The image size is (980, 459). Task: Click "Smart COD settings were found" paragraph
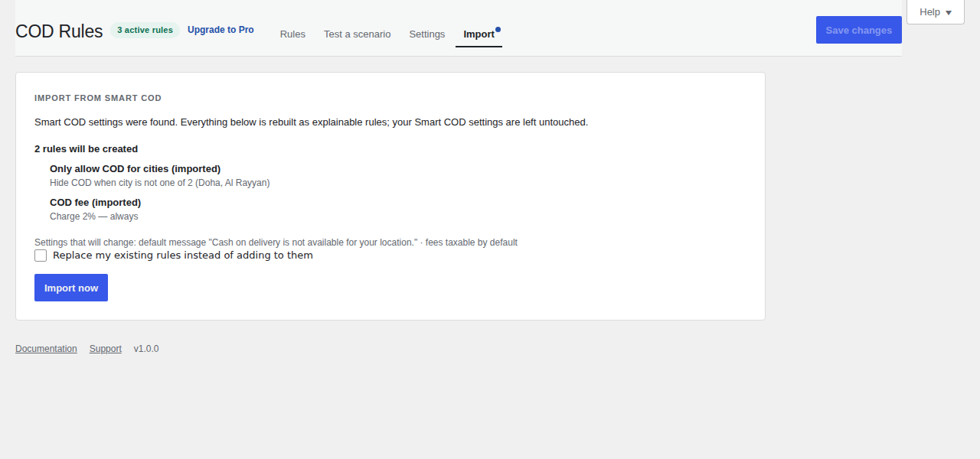coord(311,122)
